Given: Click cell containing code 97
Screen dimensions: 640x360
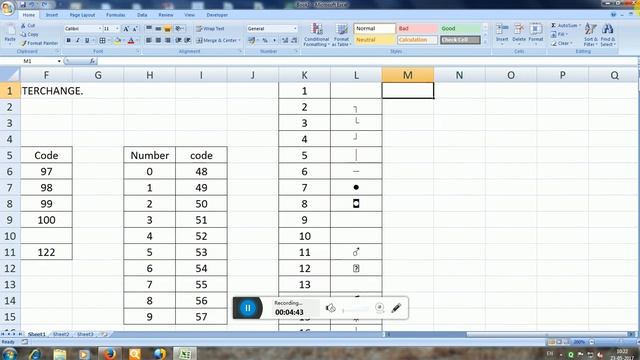Looking at the screenshot, I should (46, 171).
